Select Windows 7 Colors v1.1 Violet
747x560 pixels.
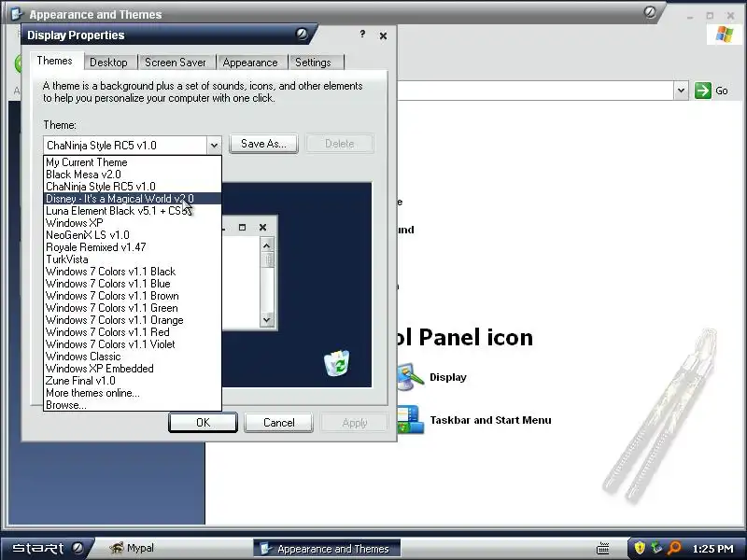[133, 344]
